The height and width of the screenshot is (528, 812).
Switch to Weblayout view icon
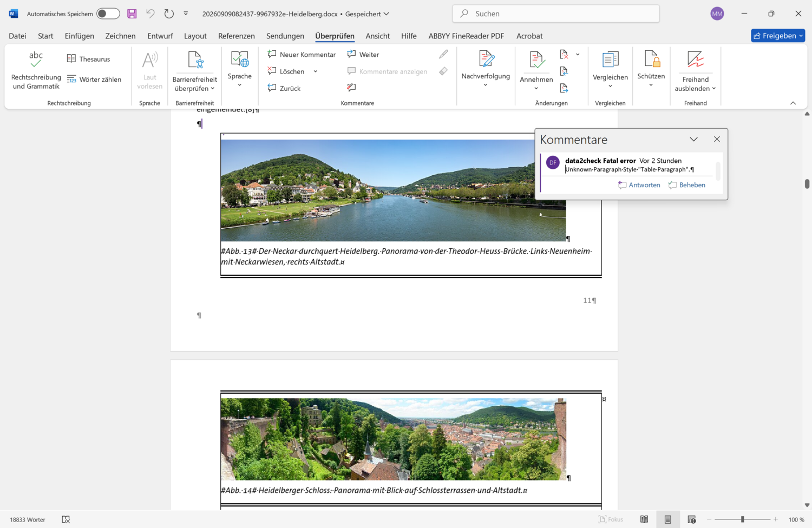coord(692,519)
